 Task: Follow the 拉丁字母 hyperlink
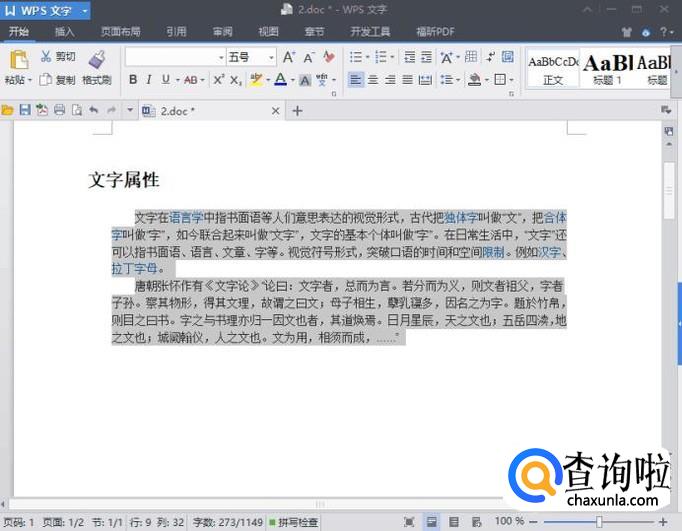pos(134,268)
